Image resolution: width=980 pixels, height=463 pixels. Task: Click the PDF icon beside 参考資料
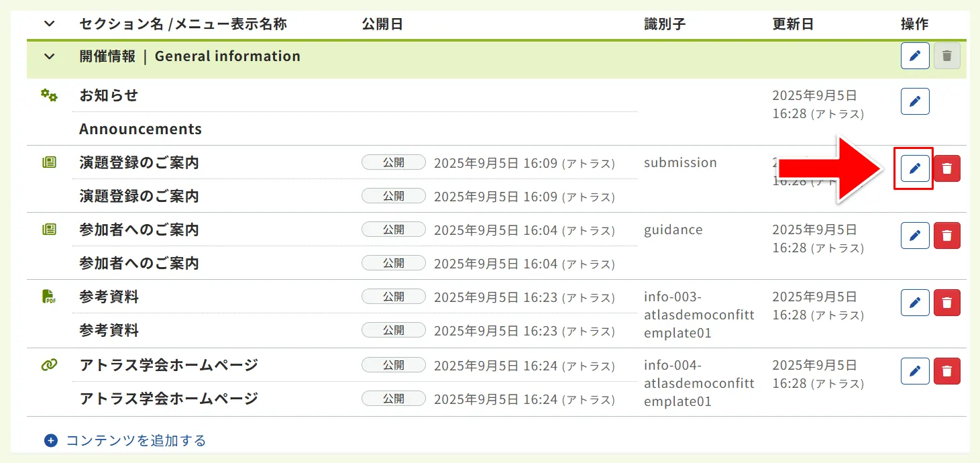pos(48,297)
